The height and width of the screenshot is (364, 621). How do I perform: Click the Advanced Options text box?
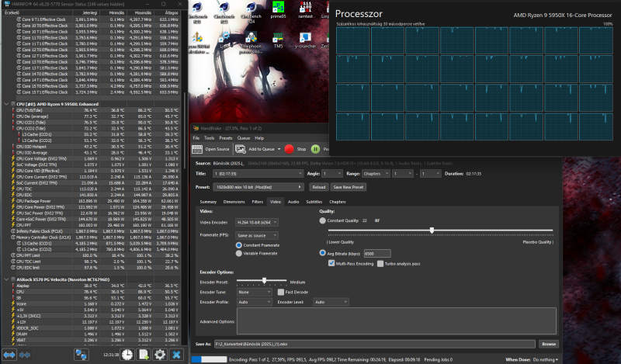tap(397, 321)
